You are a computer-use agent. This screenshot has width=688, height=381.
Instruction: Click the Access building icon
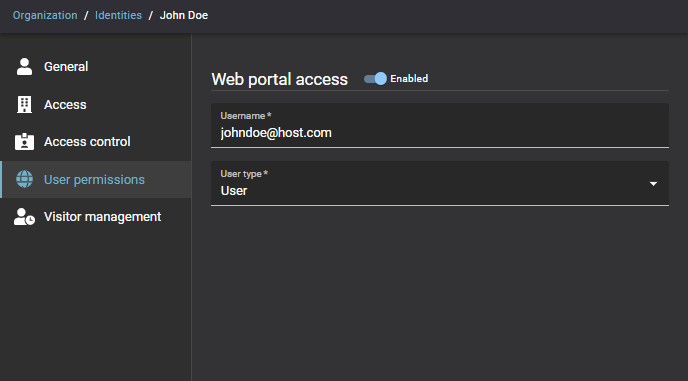[x=24, y=104]
